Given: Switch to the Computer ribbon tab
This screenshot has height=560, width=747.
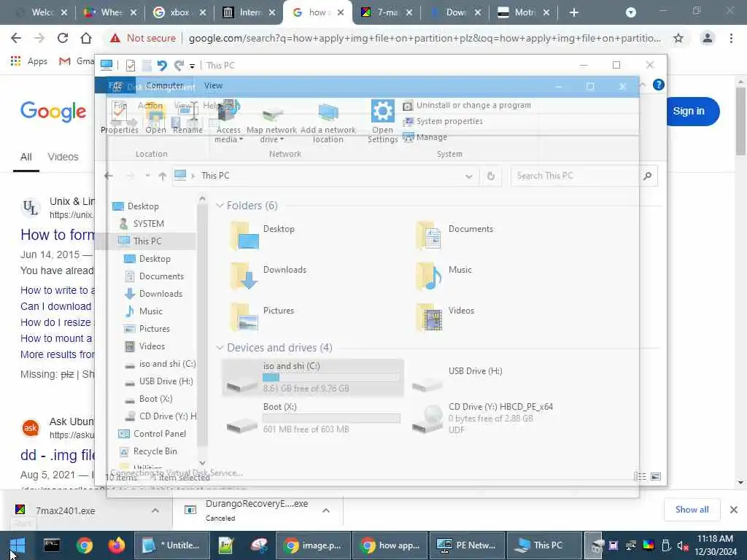Looking at the screenshot, I should 164,86.
